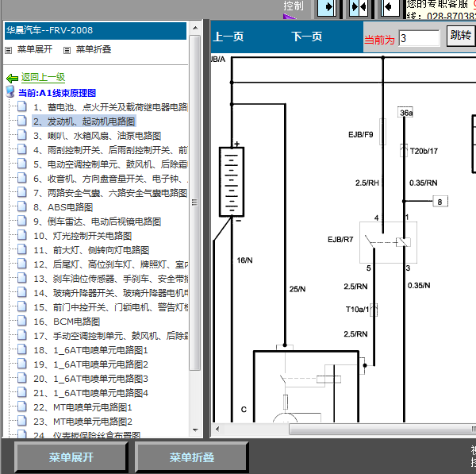Click bottom 菜单展开 button
This screenshot has height=474, width=476.
[x=71, y=457]
